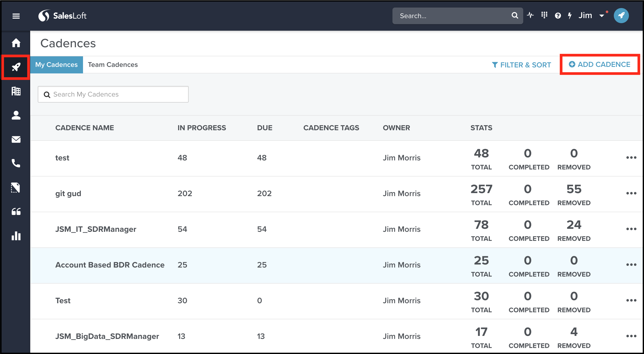Go to Home via sidebar house icon
Viewport: 644px width, 354px height.
(x=16, y=43)
